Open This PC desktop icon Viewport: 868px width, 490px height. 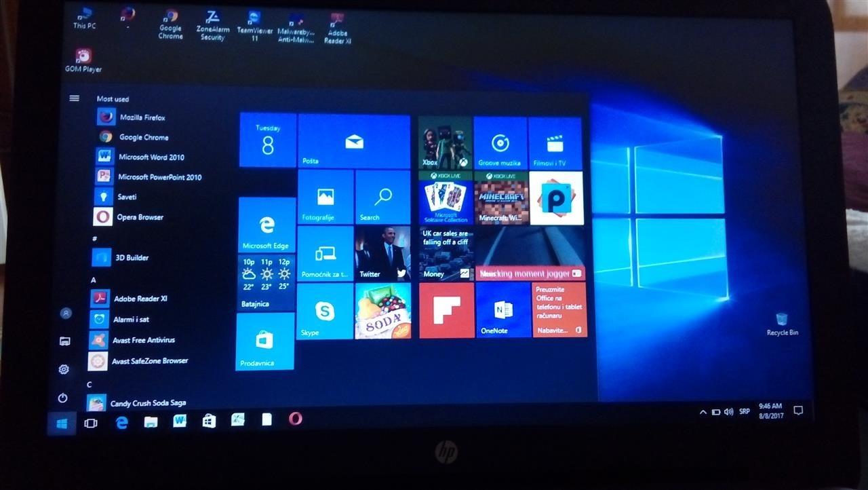coord(85,18)
